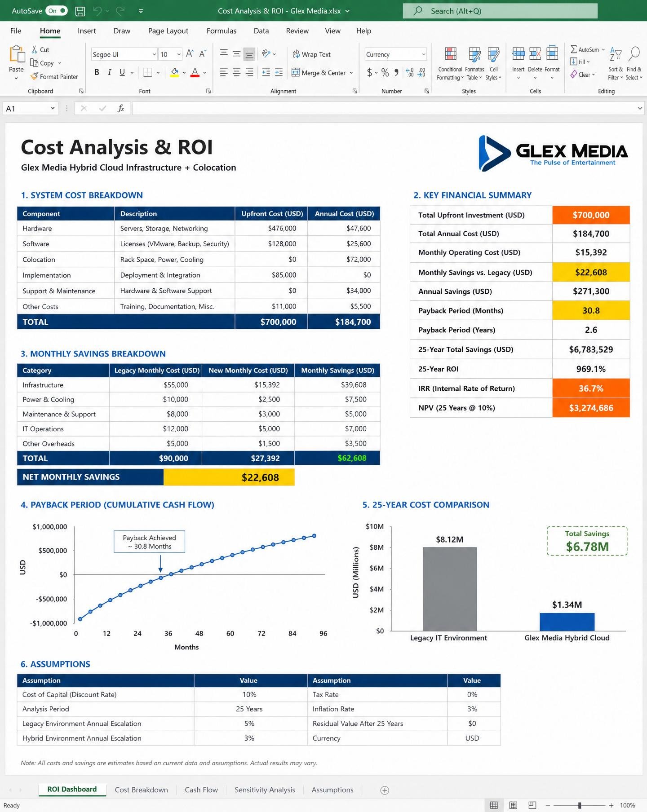Screen dimensions: 647x812
Task: Open Sort & Filter menu
Action: point(616,64)
